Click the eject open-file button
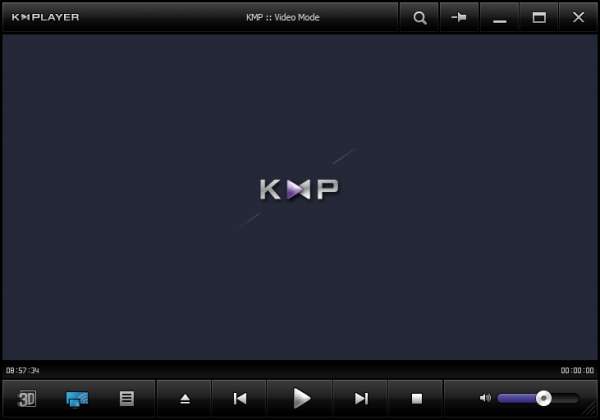This screenshot has height=420, width=600. point(185,399)
